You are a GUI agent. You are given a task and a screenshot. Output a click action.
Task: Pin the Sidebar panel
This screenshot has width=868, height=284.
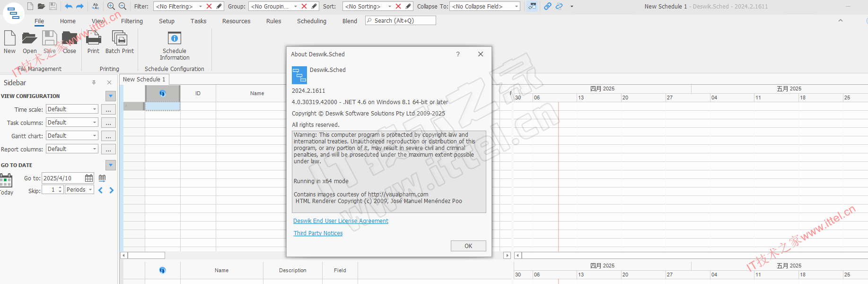94,82
